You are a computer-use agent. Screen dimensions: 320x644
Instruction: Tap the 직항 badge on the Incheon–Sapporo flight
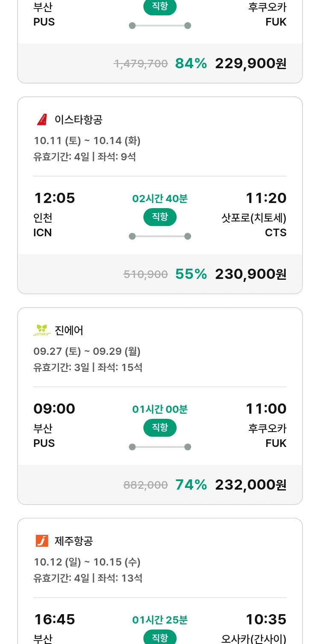[160, 217]
